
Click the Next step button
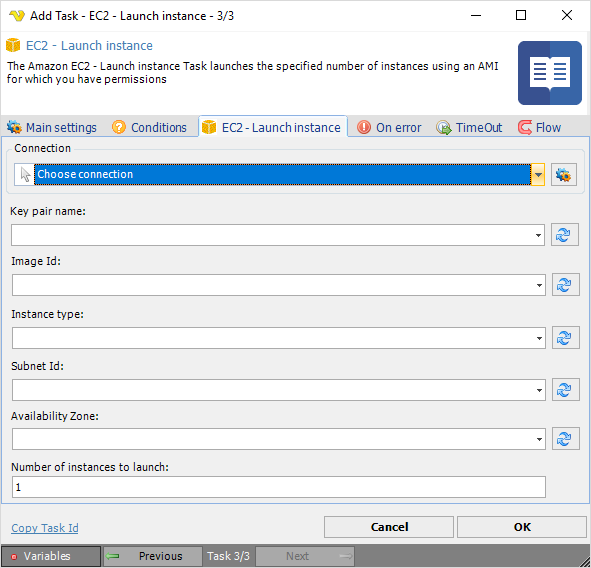coord(305,556)
